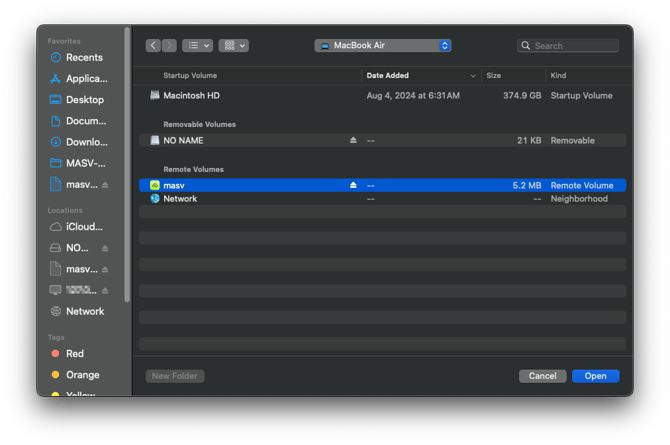The image size is (670, 445).
Task: Go forward with the right arrow
Action: tap(169, 45)
